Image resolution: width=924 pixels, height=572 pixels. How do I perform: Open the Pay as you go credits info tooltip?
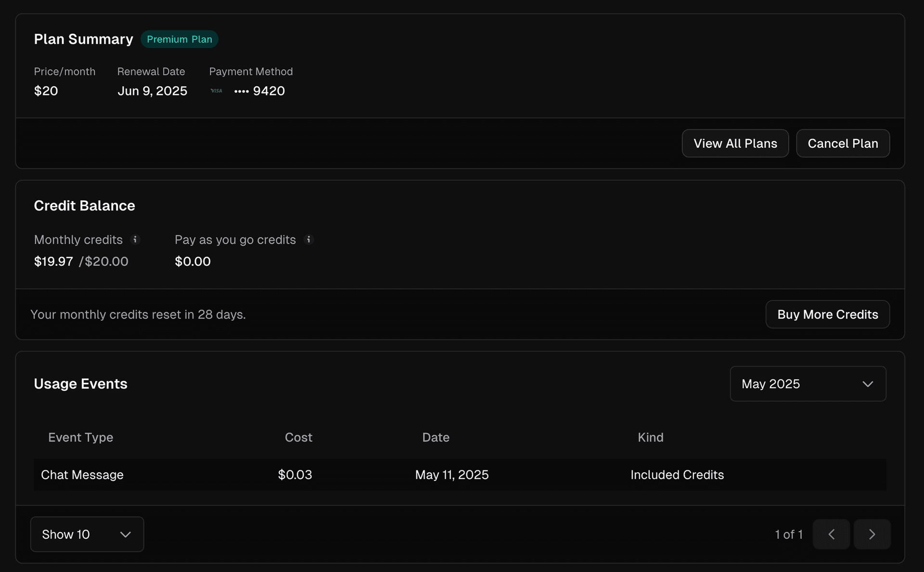[308, 239]
